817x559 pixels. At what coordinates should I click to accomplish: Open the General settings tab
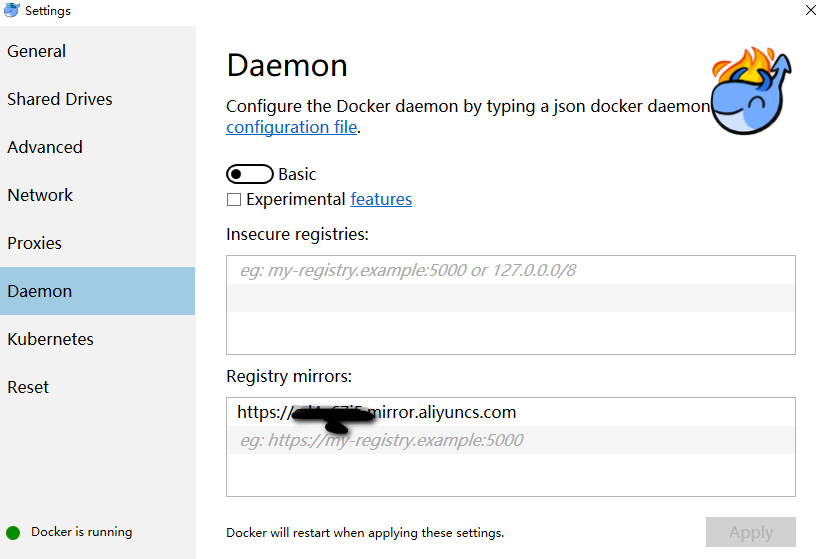(x=37, y=51)
